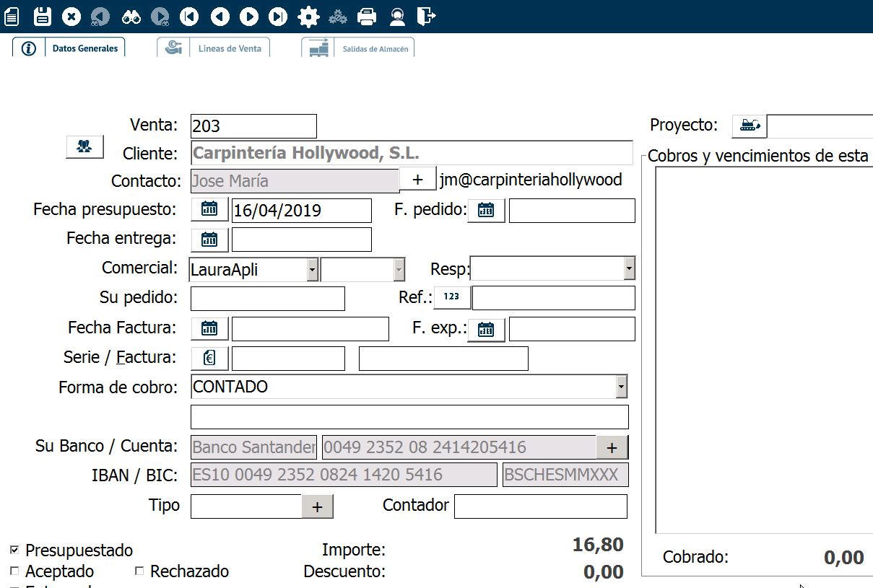The width and height of the screenshot is (873, 588).
Task: Open the settings gear icon
Action: [308, 16]
